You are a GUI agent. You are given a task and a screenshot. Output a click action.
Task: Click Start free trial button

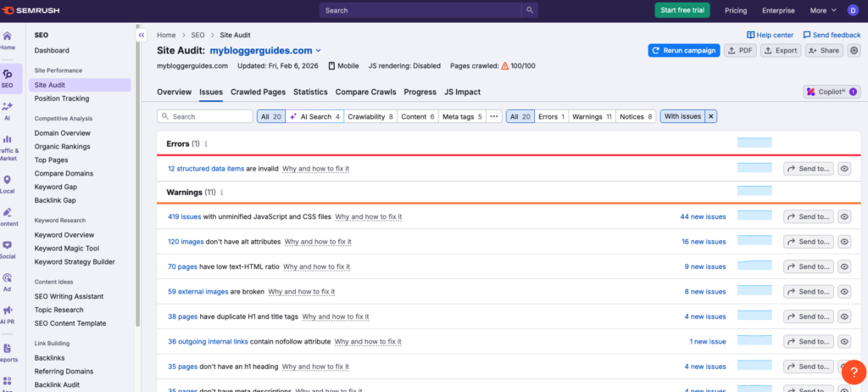point(682,10)
